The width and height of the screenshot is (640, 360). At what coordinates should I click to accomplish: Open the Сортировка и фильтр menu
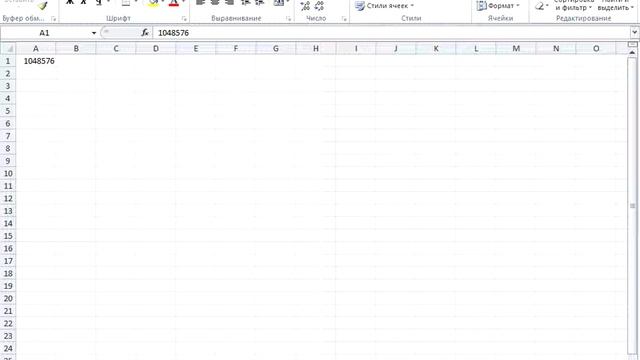coord(574,5)
